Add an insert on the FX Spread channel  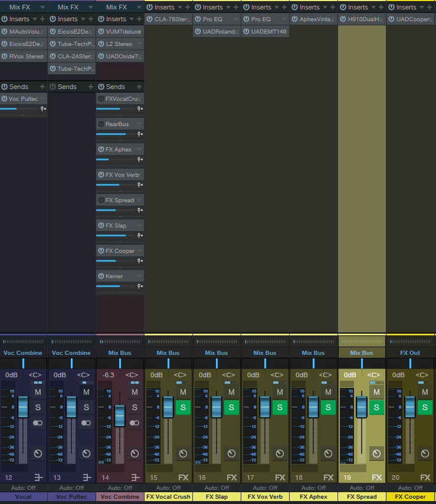381,7
